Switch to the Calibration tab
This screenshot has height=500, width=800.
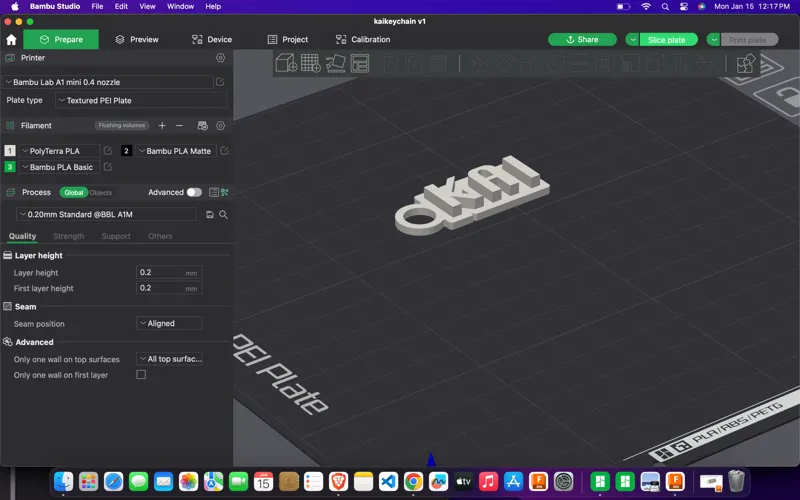[x=363, y=39]
